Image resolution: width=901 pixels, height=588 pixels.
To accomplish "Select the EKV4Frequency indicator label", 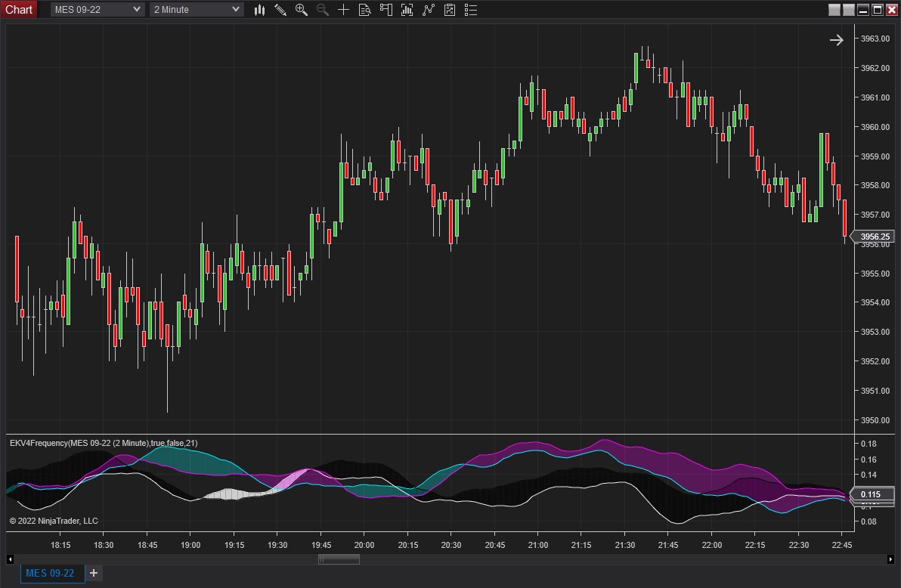I will [x=104, y=443].
